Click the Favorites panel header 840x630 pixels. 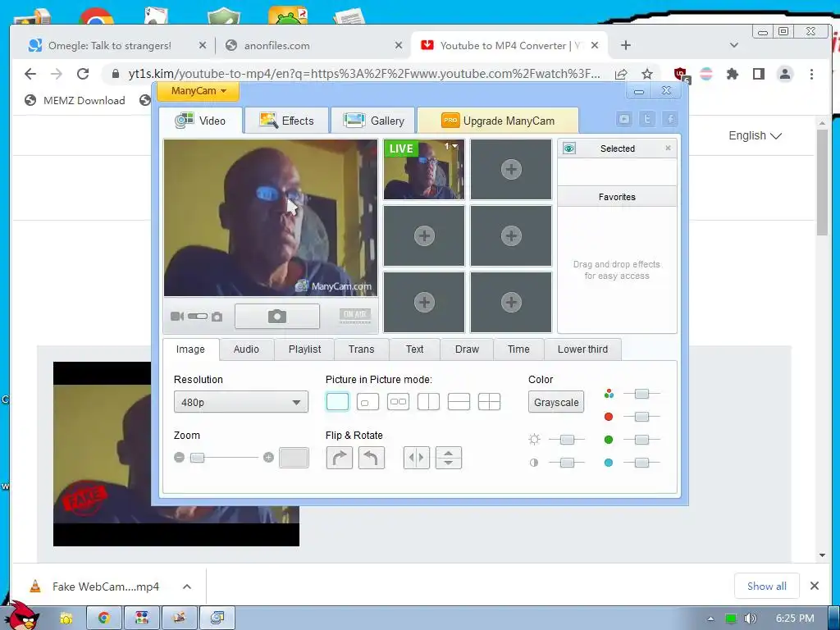click(617, 197)
